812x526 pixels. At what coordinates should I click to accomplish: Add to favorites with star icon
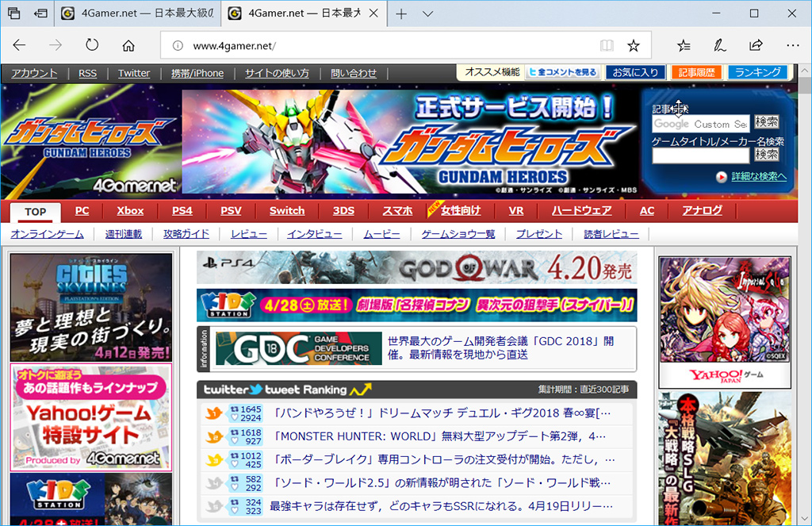click(x=634, y=45)
